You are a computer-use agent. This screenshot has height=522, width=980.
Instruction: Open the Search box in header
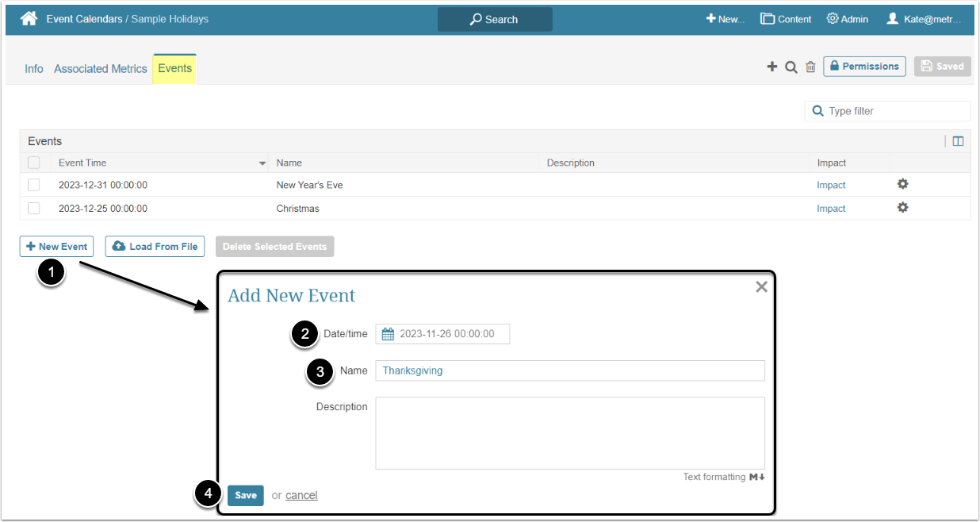tap(495, 19)
